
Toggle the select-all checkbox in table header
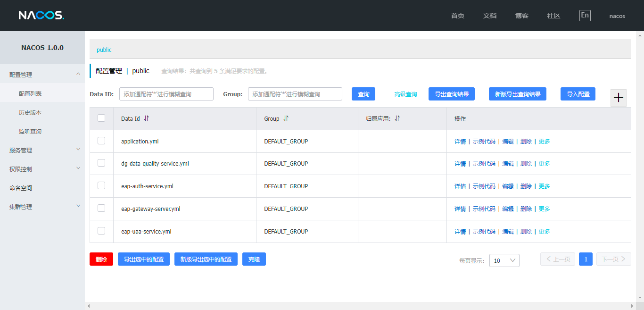click(101, 118)
